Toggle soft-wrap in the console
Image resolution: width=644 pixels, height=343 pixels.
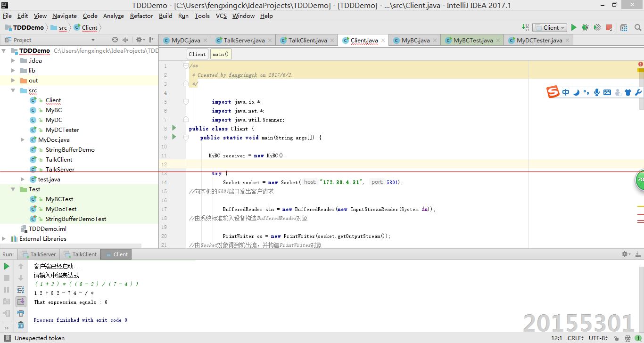tap(21, 290)
